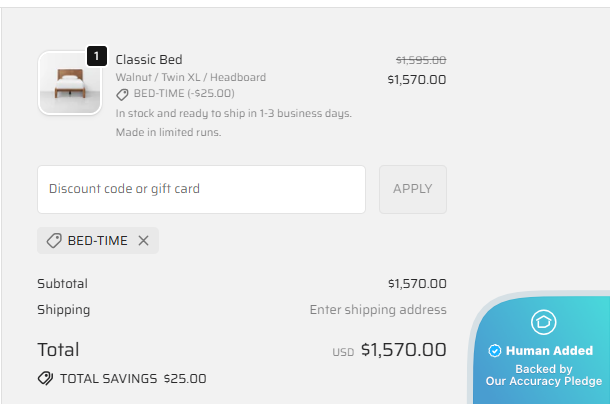
Task: Click the tag icon in the BED-TIME chip
Action: pyautogui.click(x=54, y=241)
